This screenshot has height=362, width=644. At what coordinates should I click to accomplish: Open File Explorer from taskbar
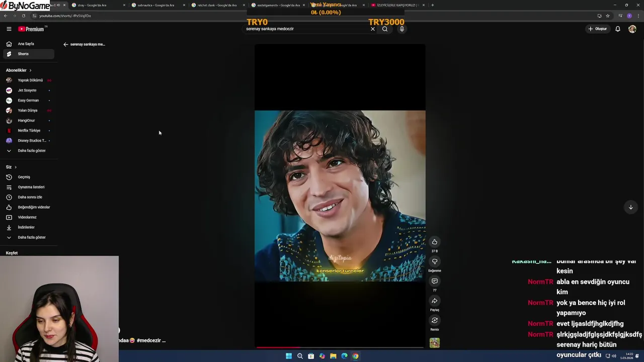(x=333, y=356)
